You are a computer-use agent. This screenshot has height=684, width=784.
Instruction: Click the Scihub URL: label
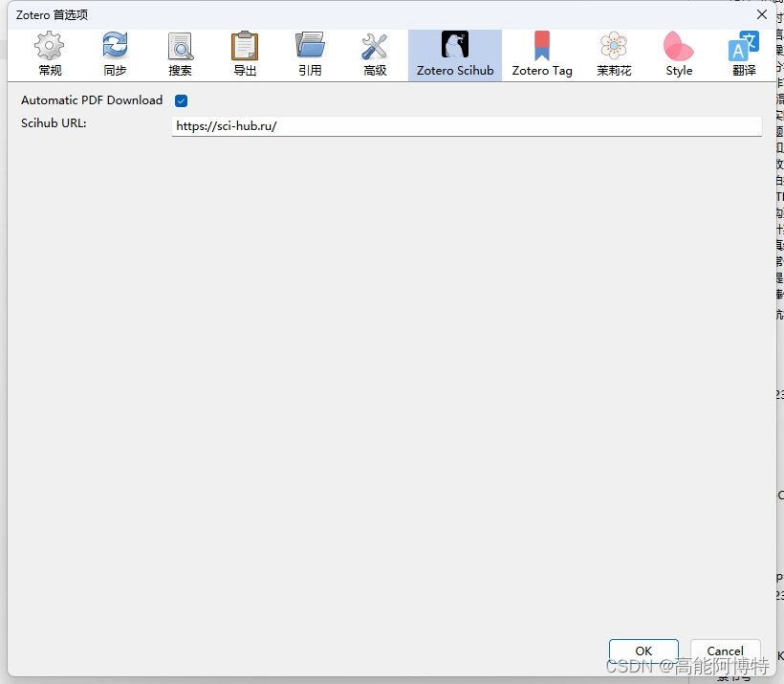(x=54, y=123)
